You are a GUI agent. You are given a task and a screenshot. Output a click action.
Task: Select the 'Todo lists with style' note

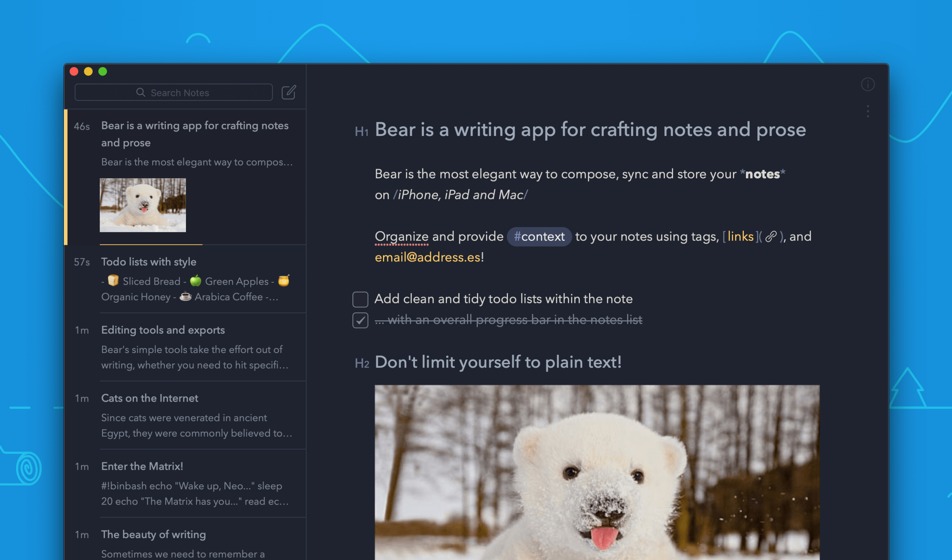[148, 261]
